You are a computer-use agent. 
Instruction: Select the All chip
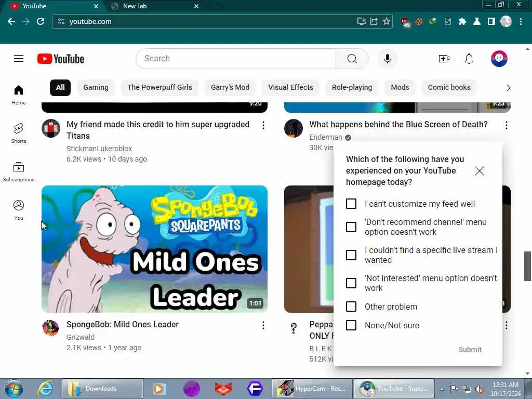[x=60, y=87]
